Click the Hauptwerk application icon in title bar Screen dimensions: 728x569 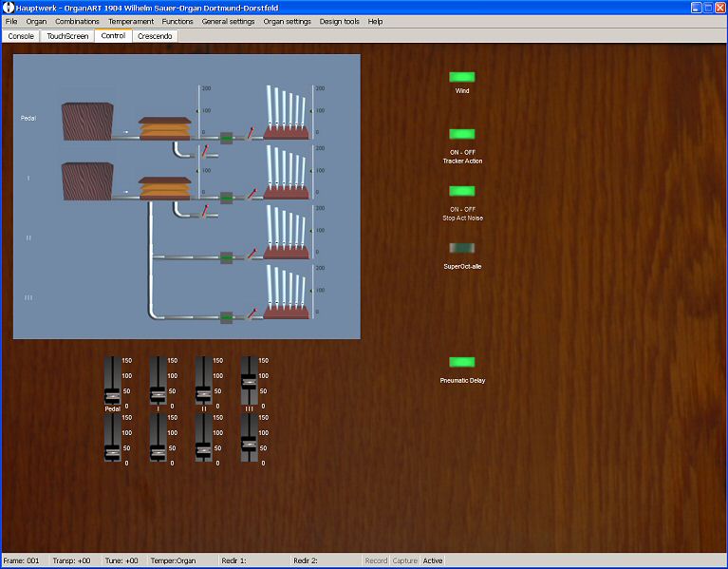pos(9,8)
